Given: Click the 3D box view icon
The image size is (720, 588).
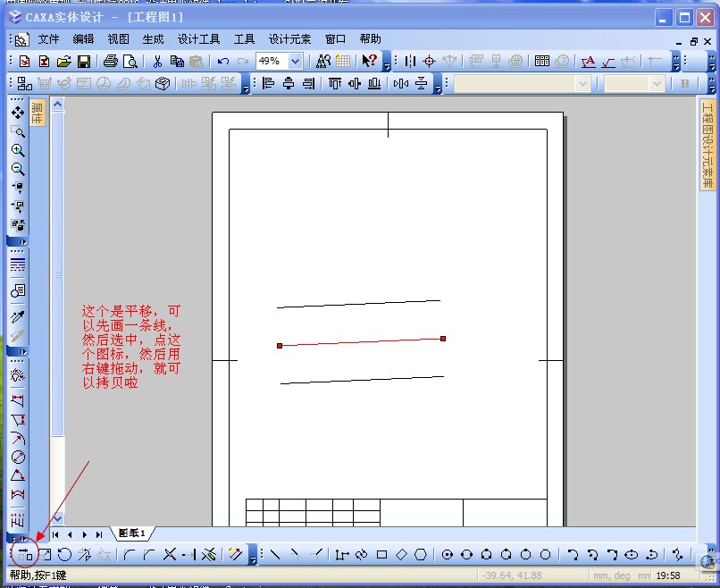Looking at the screenshot, I should tap(163, 84).
